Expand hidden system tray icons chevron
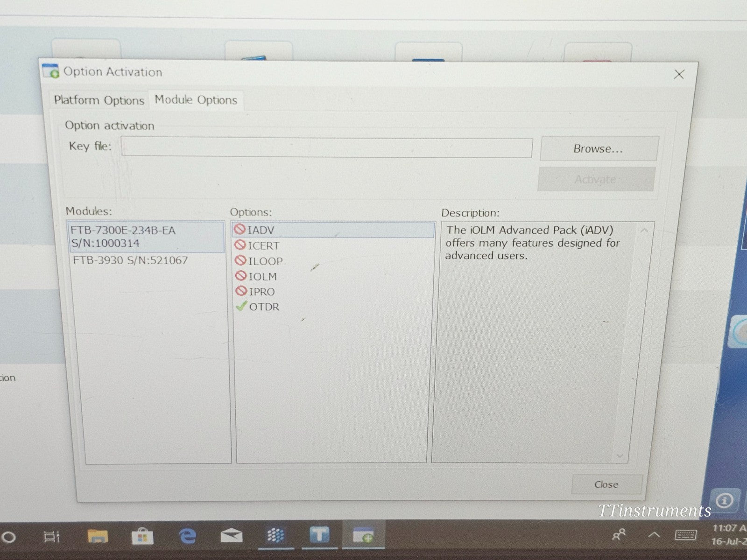Viewport: 747px width, 560px height. tap(654, 535)
